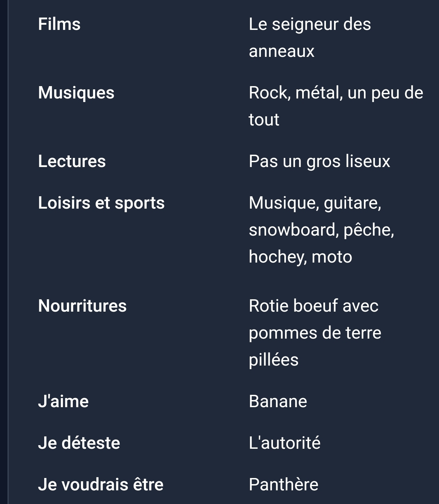The image size is (439, 504).
Task: Click the word 'pêche' in hobbies
Action: tap(368, 230)
